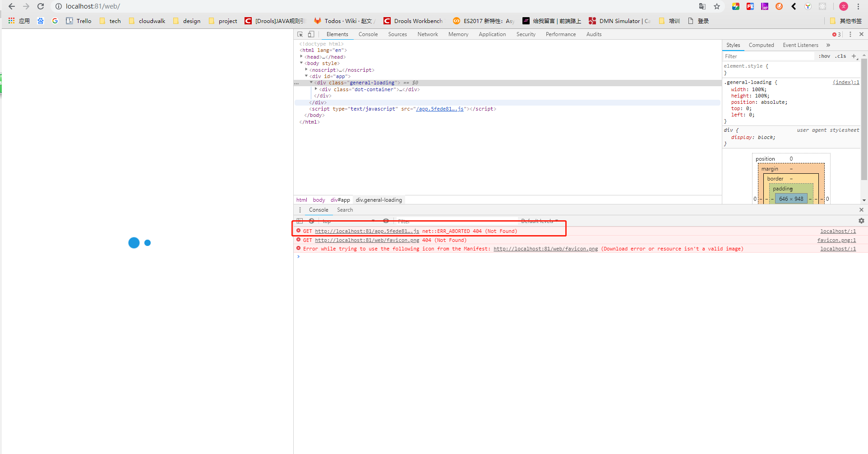Open the three-dot DevTools menu
868x454 pixels.
click(x=850, y=34)
